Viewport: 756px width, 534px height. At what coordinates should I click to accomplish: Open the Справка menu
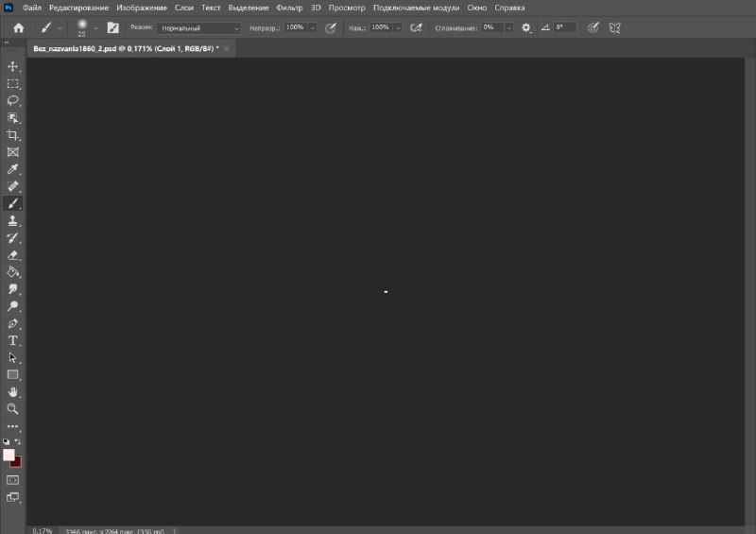click(509, 8)
